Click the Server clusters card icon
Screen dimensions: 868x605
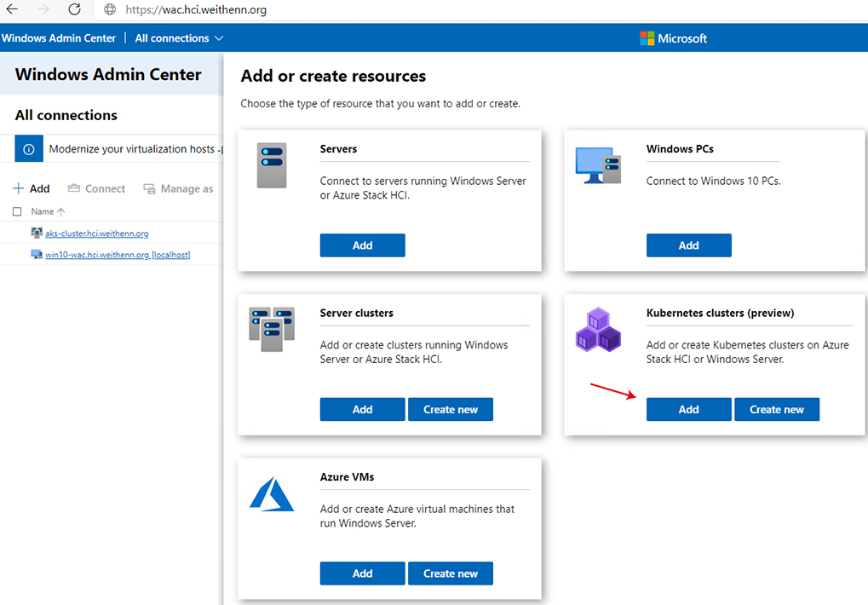(272, 329)
